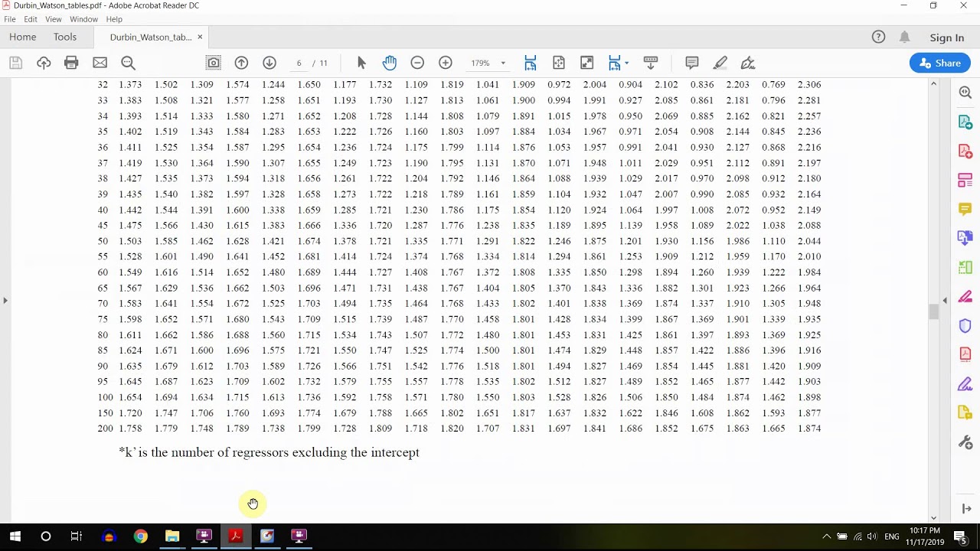Open the Protect shield tool
This screenshot has height=551, width=980.
pyautogui.click(x=965, y=326)
